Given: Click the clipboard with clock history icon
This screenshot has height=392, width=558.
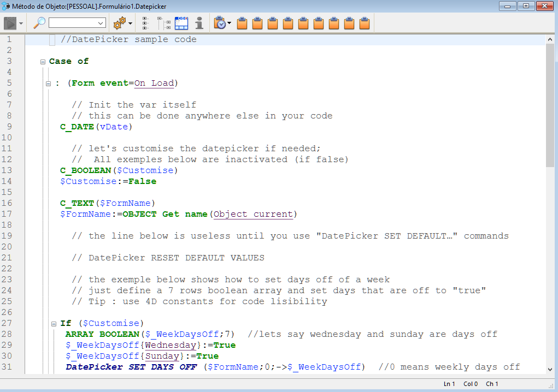Looking at the screenshot, I should tap(220, 23).
